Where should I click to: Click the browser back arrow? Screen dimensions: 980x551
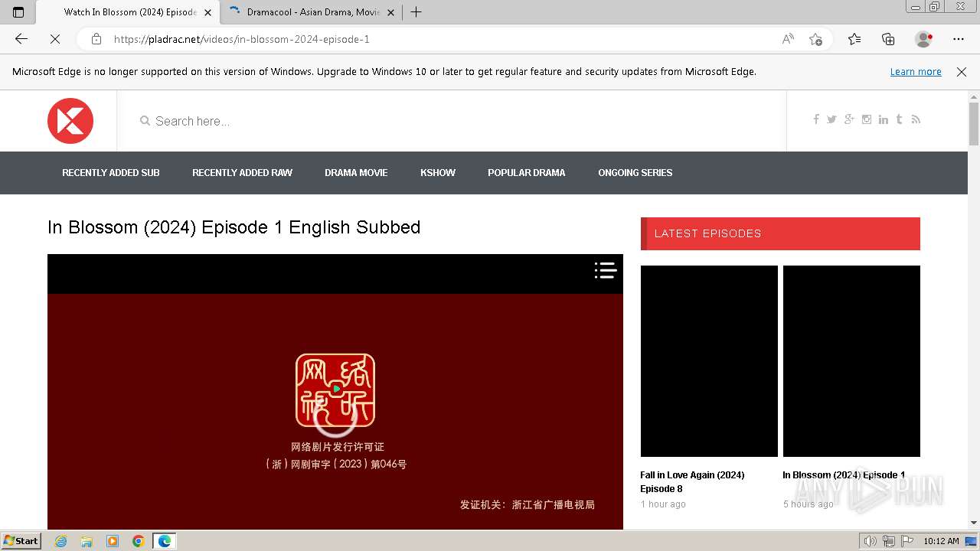point(21,39)
